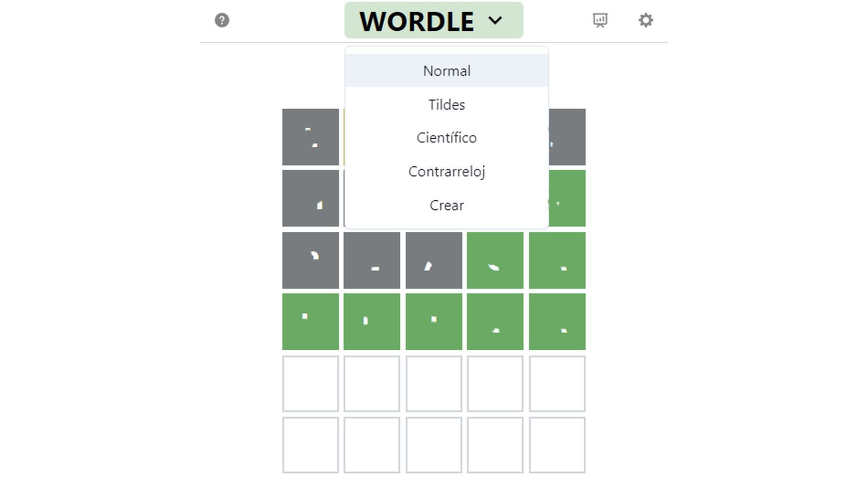Screen dimensions: 868x488
Task: Click the chevron arrow beside WORDLE
Action: tap(495, 20)
